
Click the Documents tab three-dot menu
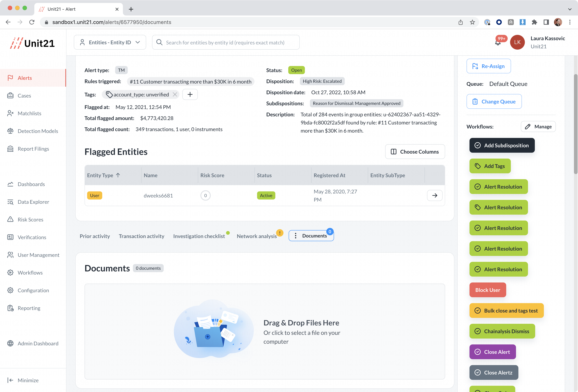coord(295,236)
